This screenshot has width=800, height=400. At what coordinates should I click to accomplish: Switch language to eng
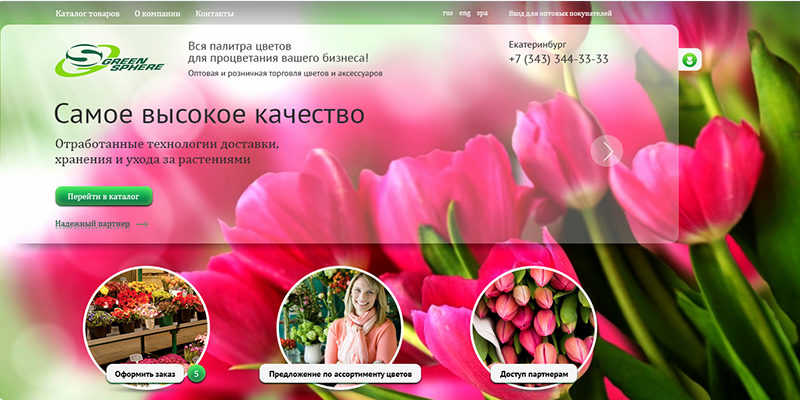pyautogui.click(x=465, y=13)
